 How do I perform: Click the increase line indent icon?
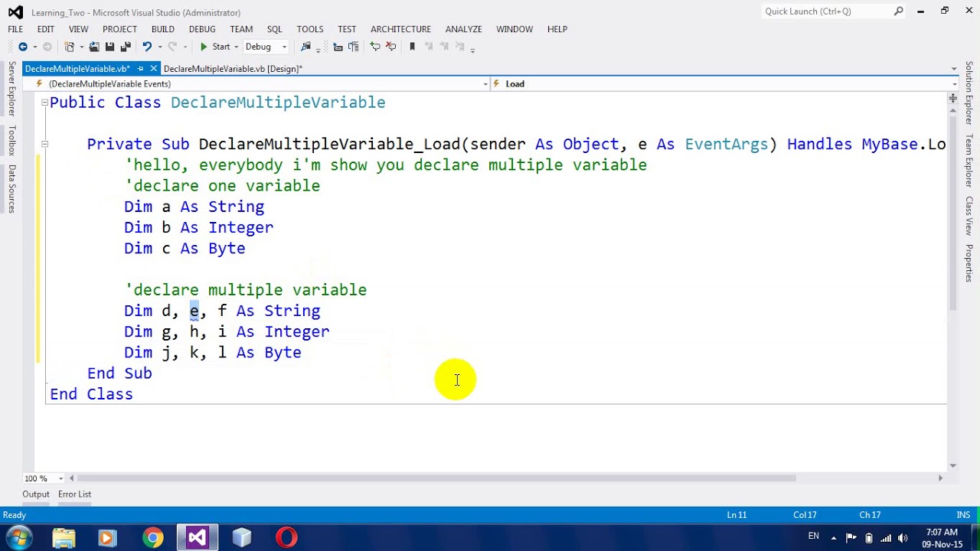(x=354, y=47)
